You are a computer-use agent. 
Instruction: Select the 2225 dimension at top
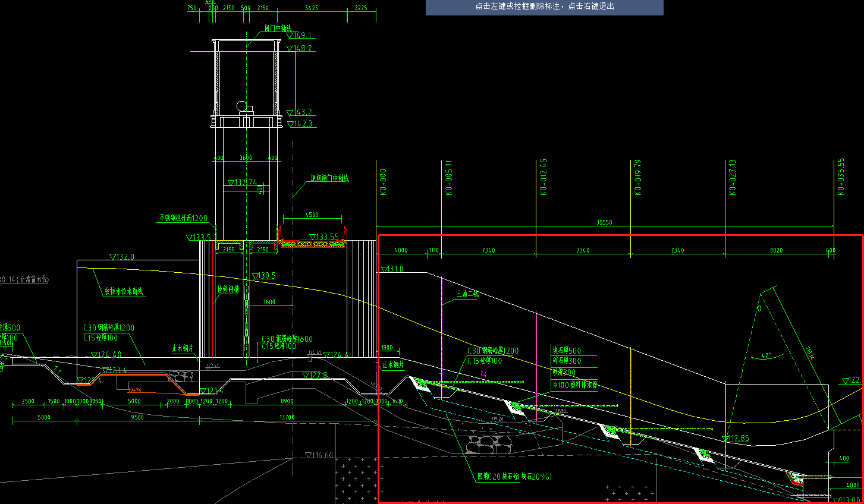pos(360,8)
